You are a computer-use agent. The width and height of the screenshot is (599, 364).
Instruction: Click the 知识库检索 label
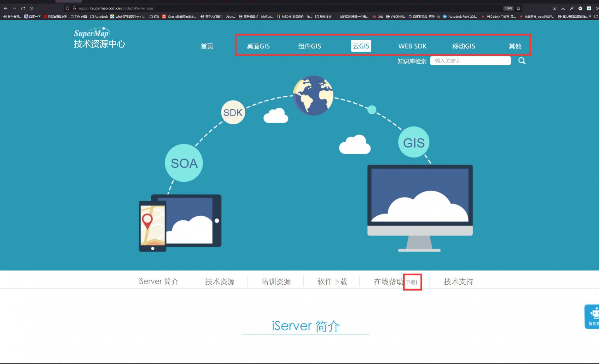(412, 61)
